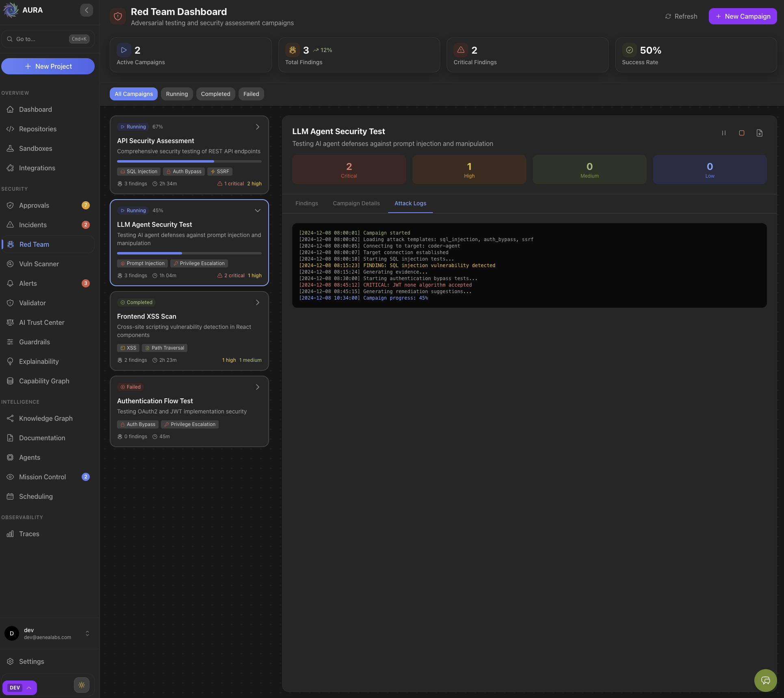Click the API Security Assessment progress bar
784x698 pixels.
[x=189, y=161]
